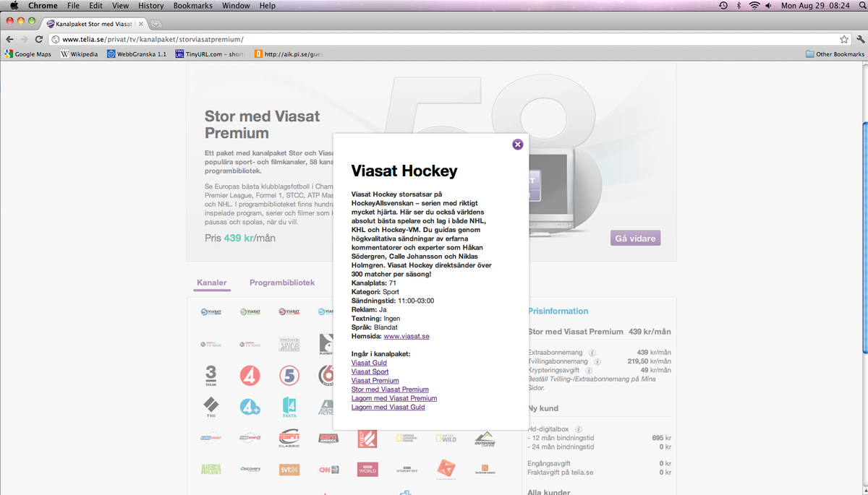This screenshot has height=495, width=868.
Task: Close the Viasat Hockey popup
Action: click(x=517, y=145)
